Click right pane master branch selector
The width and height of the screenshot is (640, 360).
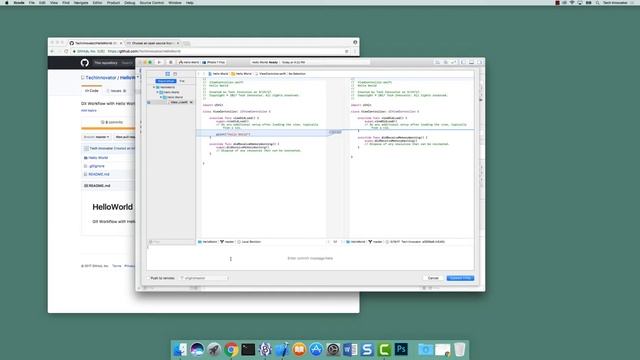(375, 242)
